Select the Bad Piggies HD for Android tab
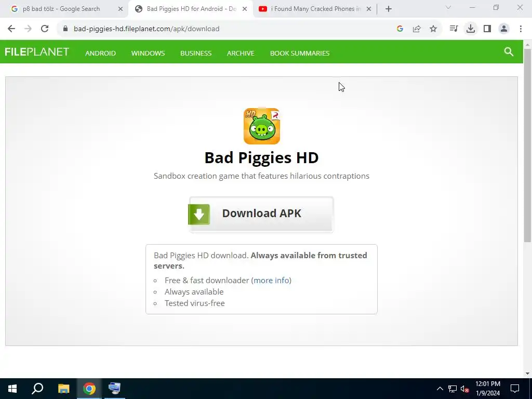 pyautogui.click(x=191, y=9)
